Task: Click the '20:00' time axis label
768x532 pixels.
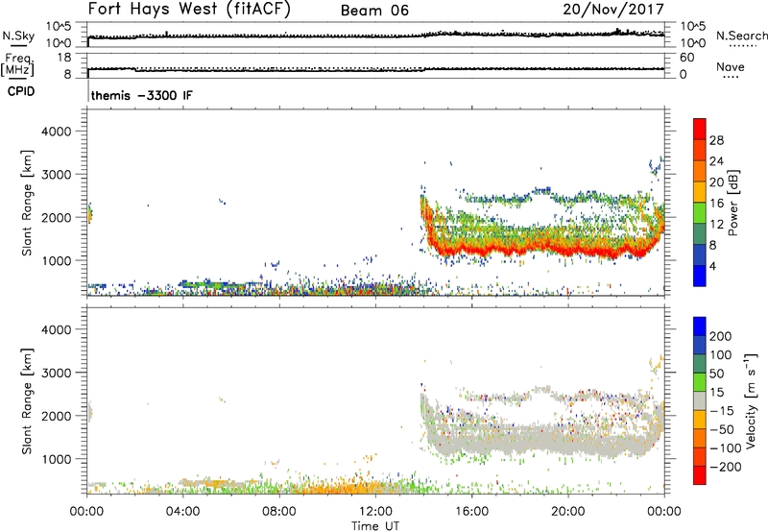Action: click(567, 512)
